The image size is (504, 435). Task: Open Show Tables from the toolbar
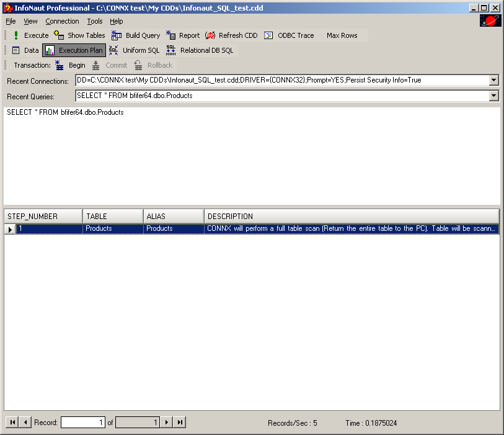60,35
